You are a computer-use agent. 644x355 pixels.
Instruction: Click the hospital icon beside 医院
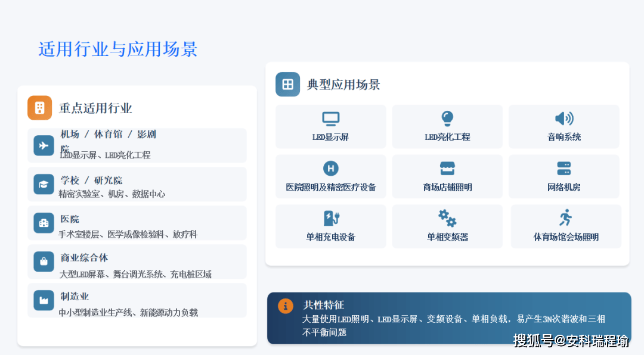click(x=44, y=223)
